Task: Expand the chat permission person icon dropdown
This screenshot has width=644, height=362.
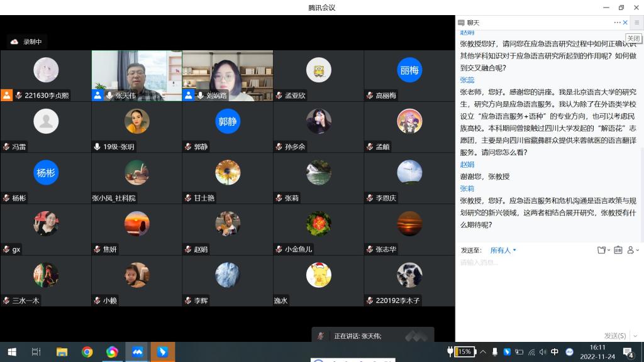Action: 632,250
